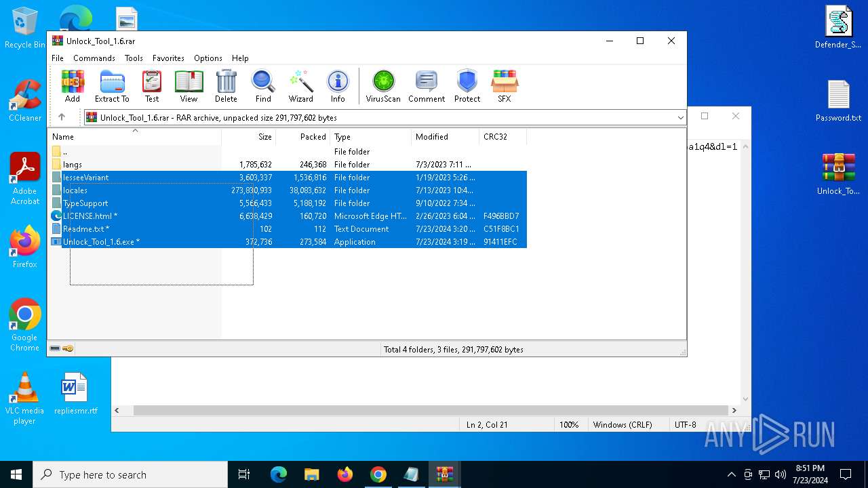Select the TypeSupport folder row

(288, 203)
